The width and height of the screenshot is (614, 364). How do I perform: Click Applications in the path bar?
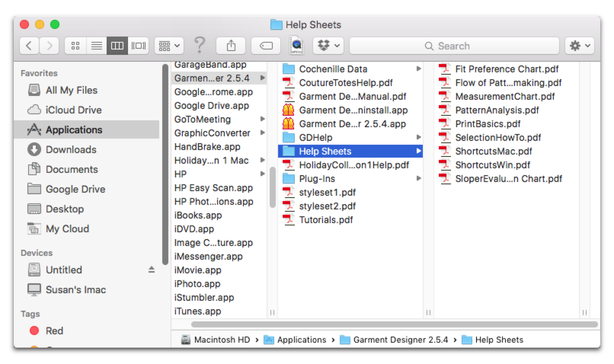[295, 340]
